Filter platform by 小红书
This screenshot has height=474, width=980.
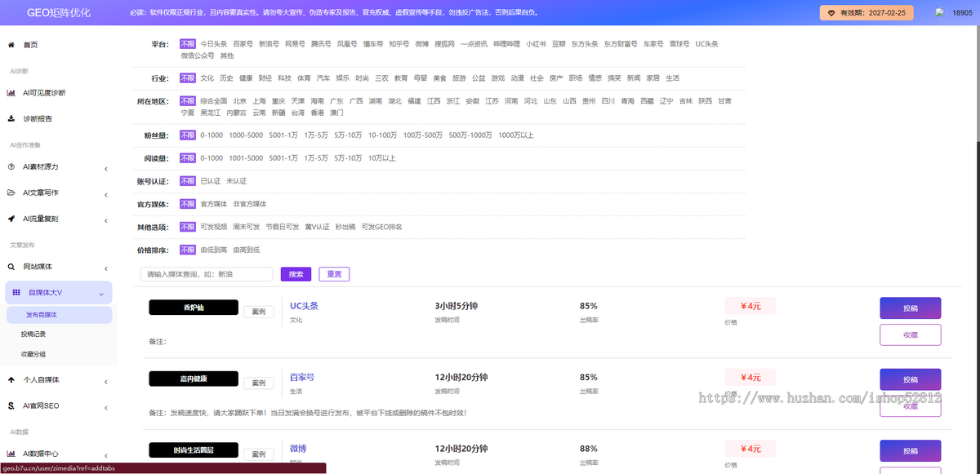click(x=536, y=44)
